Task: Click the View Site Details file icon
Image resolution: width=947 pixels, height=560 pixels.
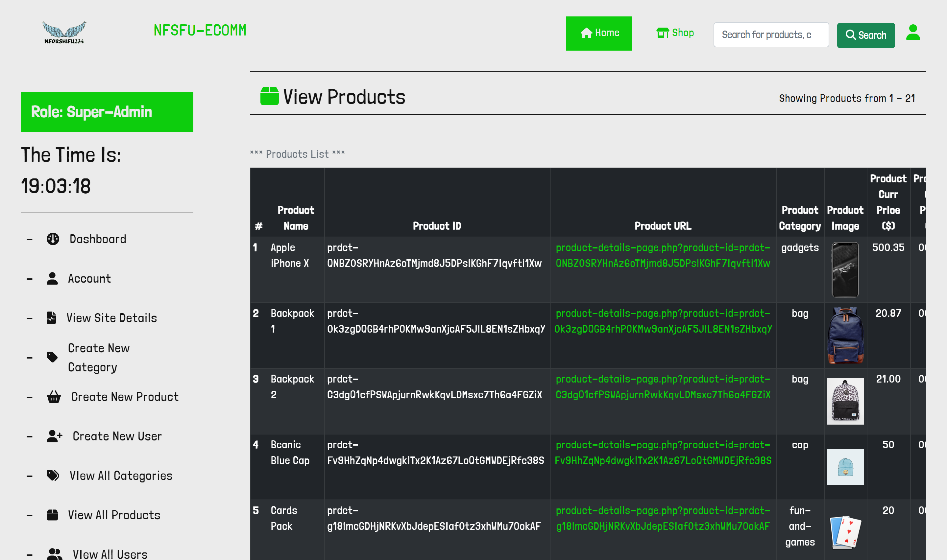Action: (51, 318)
